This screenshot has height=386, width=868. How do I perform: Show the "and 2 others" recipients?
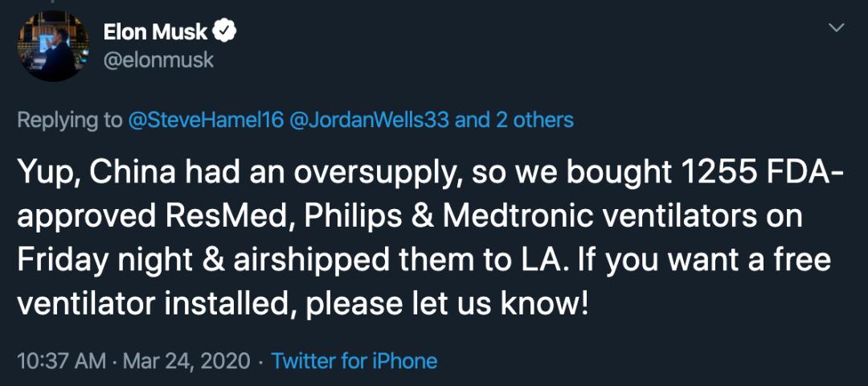click(x=514, y=120)
